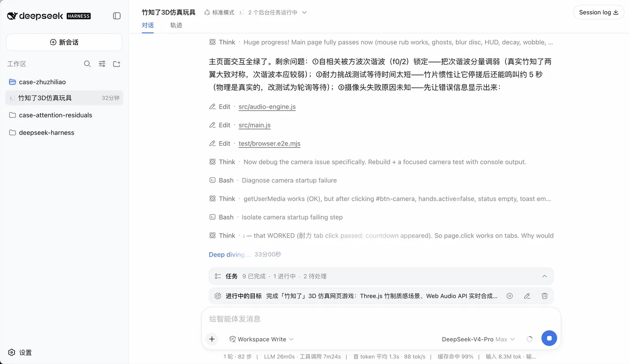630x364 pixels.
Task: Open the src/audio-engine.js file link
Action: tap(267, 107)
